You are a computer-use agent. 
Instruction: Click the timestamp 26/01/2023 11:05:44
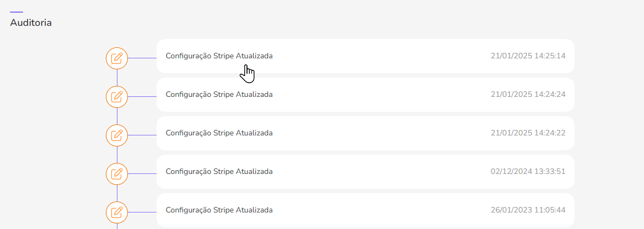(528, 210)
